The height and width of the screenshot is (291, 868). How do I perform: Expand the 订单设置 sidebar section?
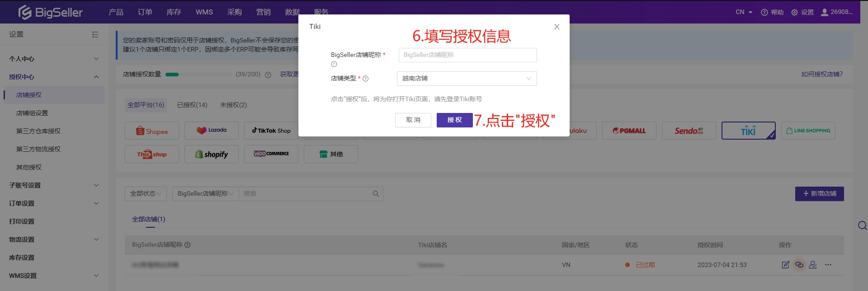tap(54, 203)
